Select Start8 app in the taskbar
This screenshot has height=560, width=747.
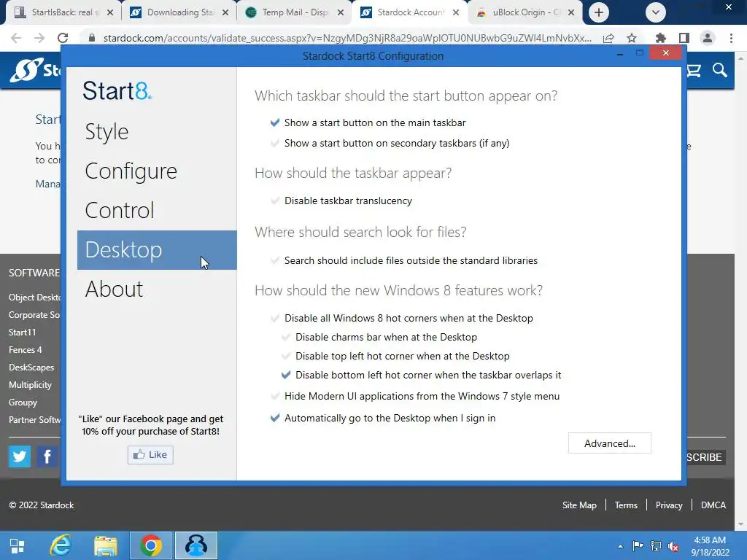[196, 545]
